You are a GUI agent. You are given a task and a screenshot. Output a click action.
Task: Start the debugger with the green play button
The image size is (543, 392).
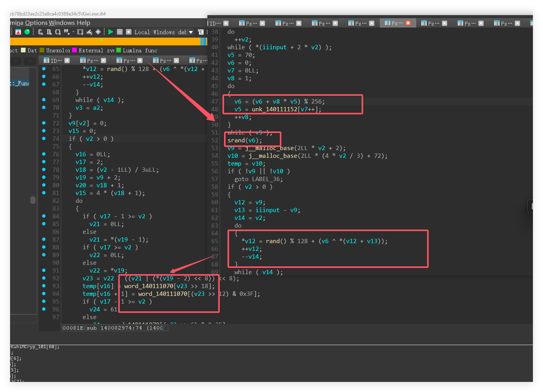pyautogui.click(x=111, y=32)
